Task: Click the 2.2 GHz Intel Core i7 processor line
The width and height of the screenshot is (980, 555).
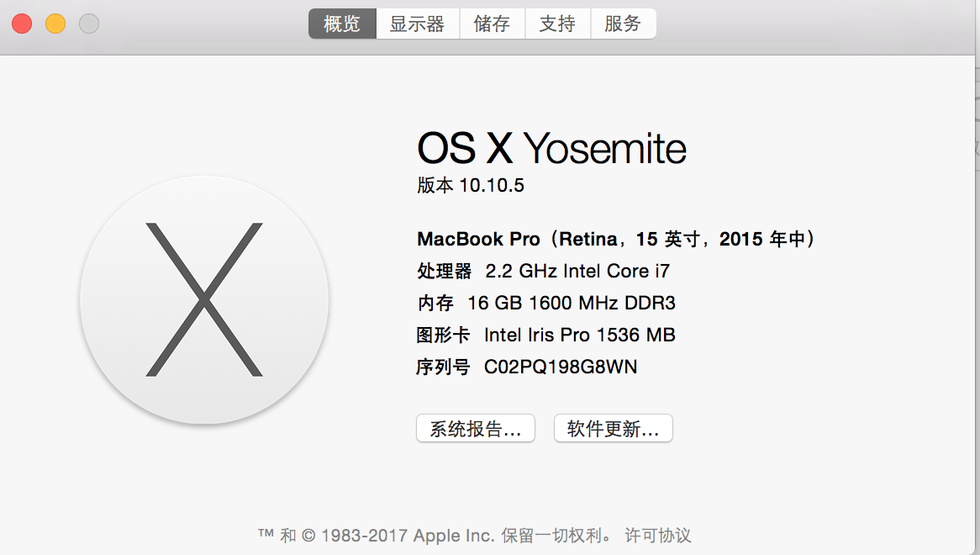Action: 546,271
